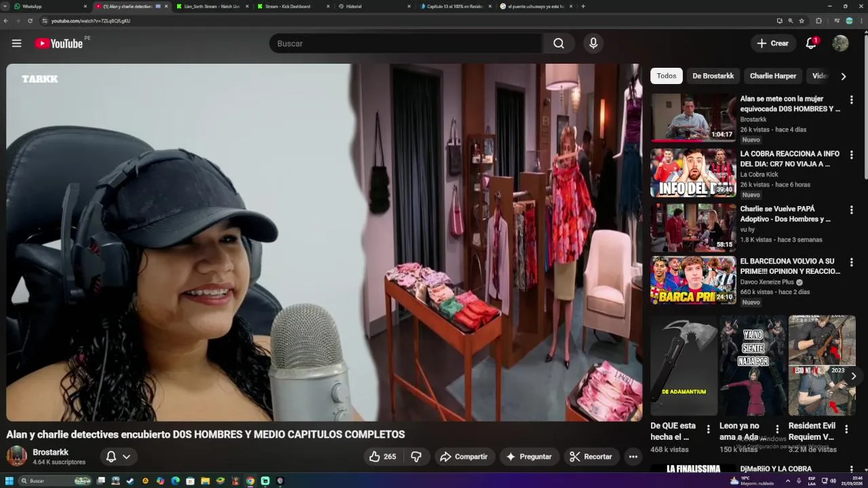
Task: Switch to the 'Capitulo 13 al 100%' tab
Action: (456, 6)
